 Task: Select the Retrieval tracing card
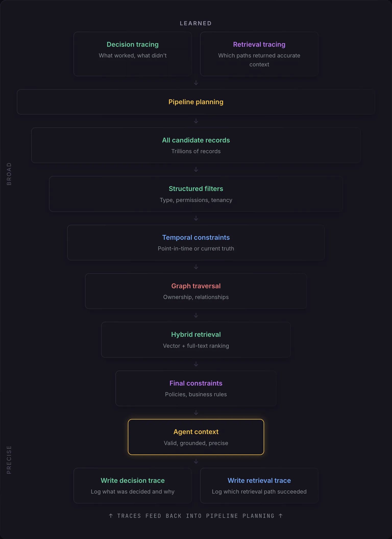(x=259, y=54)
